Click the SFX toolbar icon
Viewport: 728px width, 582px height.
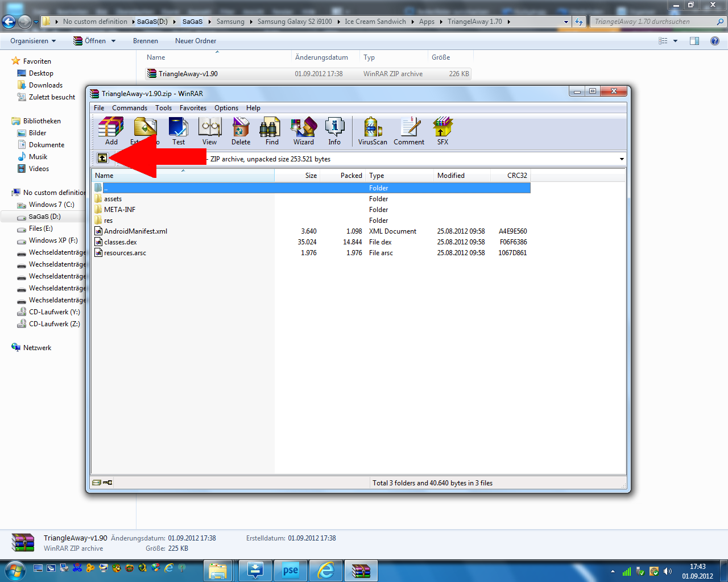(x=442, y=131)
